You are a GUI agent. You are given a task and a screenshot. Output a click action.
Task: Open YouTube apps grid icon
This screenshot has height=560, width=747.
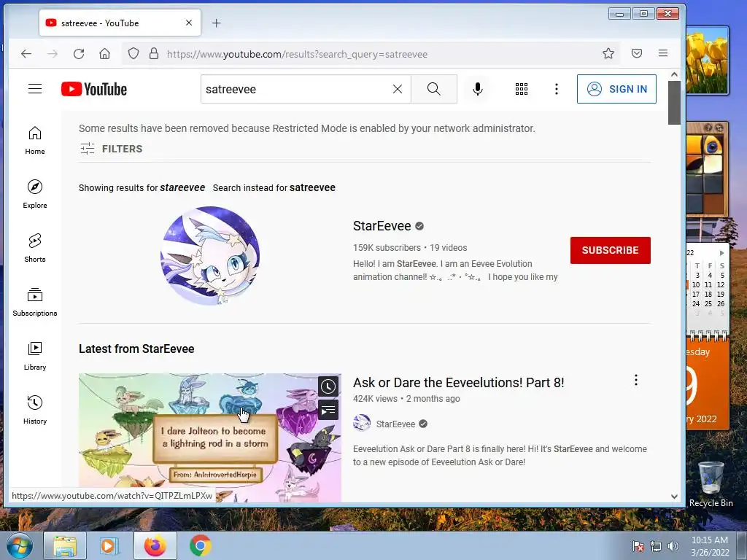(x=521, y=89)
